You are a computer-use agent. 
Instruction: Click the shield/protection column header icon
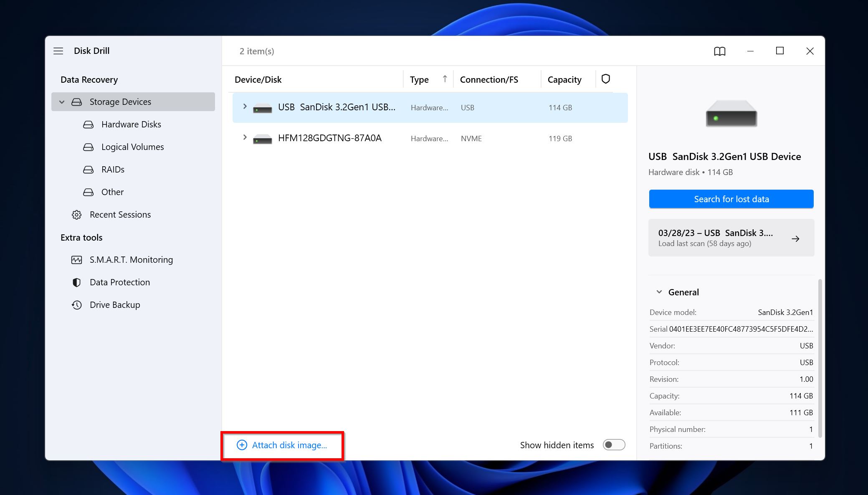click(606, 79)
